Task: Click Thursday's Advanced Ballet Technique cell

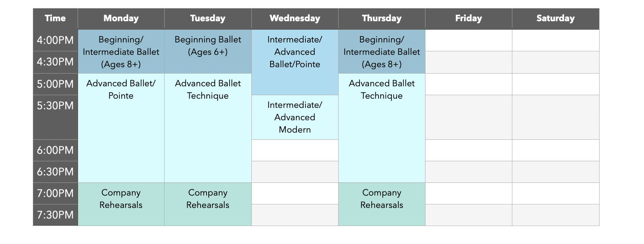Action: coord(382,128)
